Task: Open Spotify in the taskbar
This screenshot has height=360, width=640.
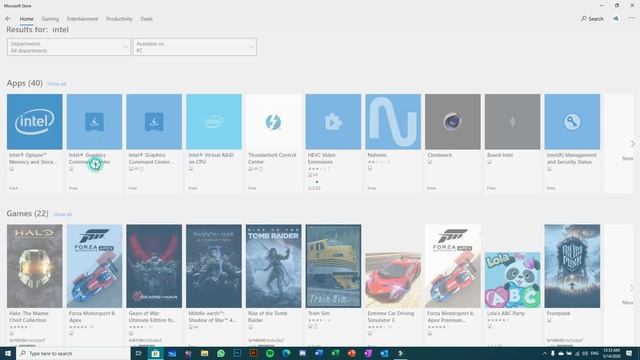Action: tap(270, 353)
